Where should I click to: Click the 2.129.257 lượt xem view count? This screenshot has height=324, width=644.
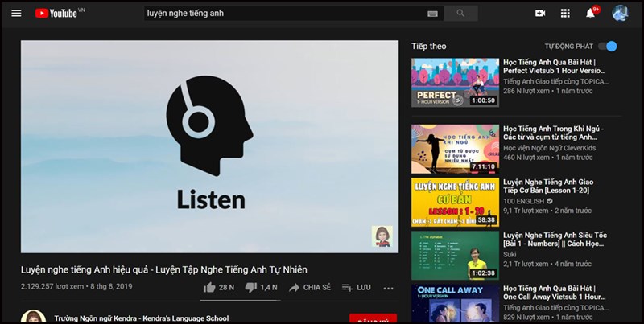[x=52, y=286]
